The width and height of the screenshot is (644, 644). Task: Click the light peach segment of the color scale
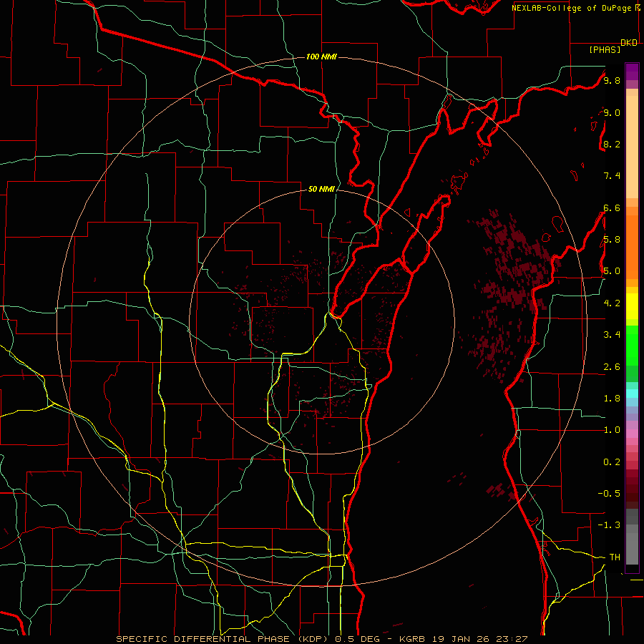[632, 147]
